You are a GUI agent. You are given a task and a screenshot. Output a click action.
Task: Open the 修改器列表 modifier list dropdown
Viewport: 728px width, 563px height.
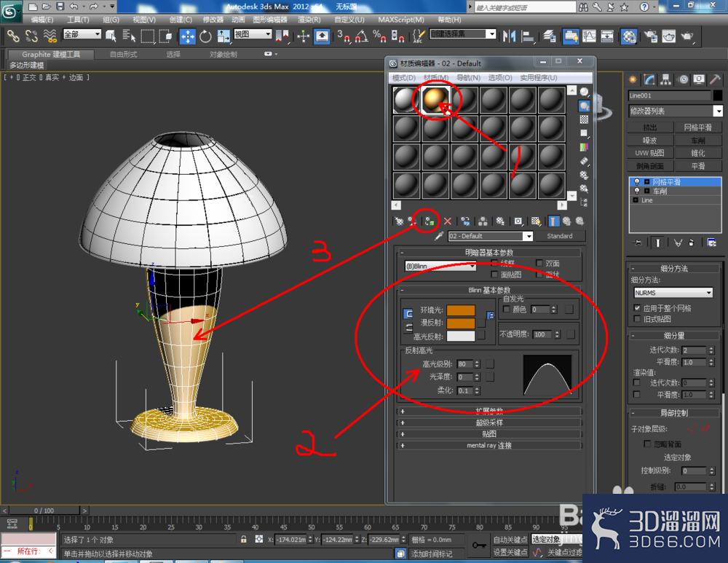point(676,111)
